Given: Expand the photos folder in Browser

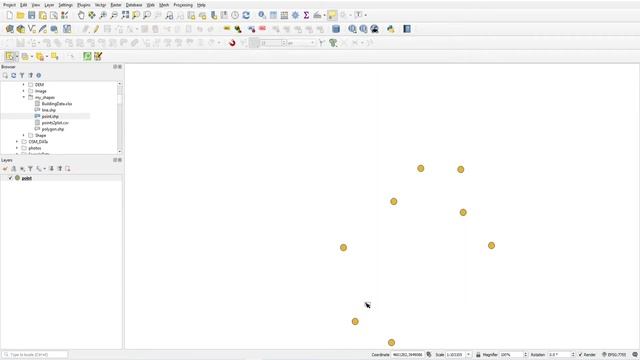Looking at the screenshot, I should tap(17, 148).
